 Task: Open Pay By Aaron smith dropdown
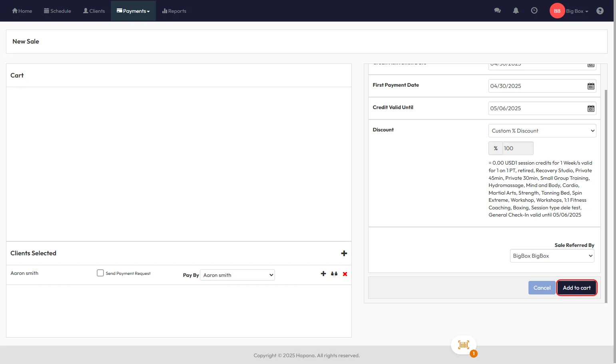[x=237, y=275]
